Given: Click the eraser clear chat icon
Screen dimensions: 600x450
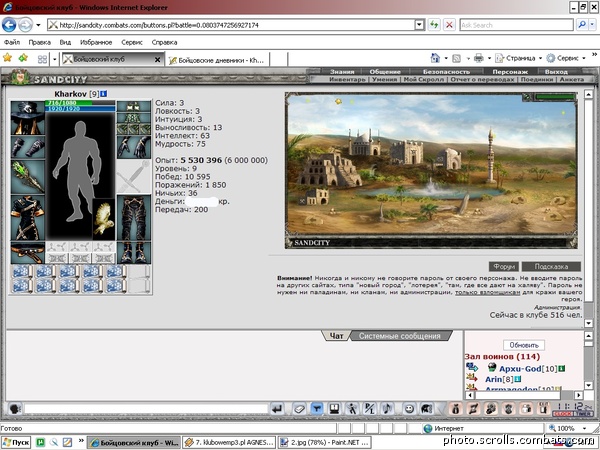Looking at the screenshot, I should pyautogui.click(x=299, y=409).
